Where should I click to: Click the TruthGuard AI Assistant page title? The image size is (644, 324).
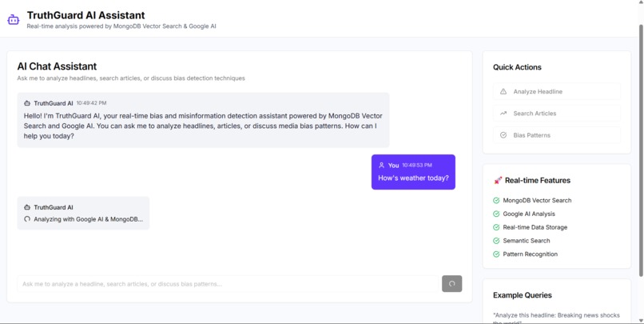85,15
